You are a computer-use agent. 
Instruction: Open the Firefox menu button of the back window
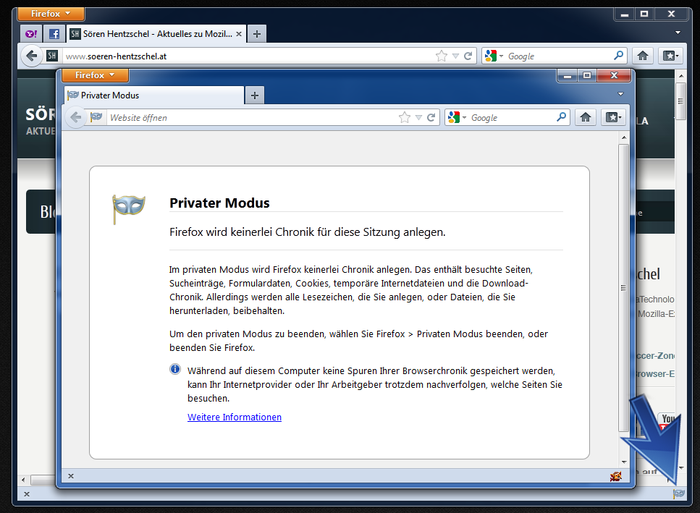(50, 14)
